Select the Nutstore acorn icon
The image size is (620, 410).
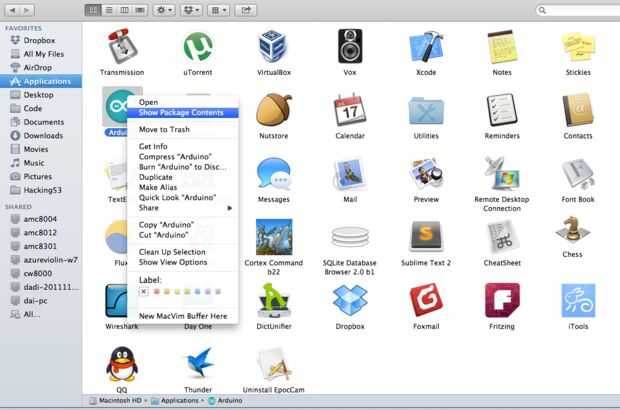(x=274, y=110)
